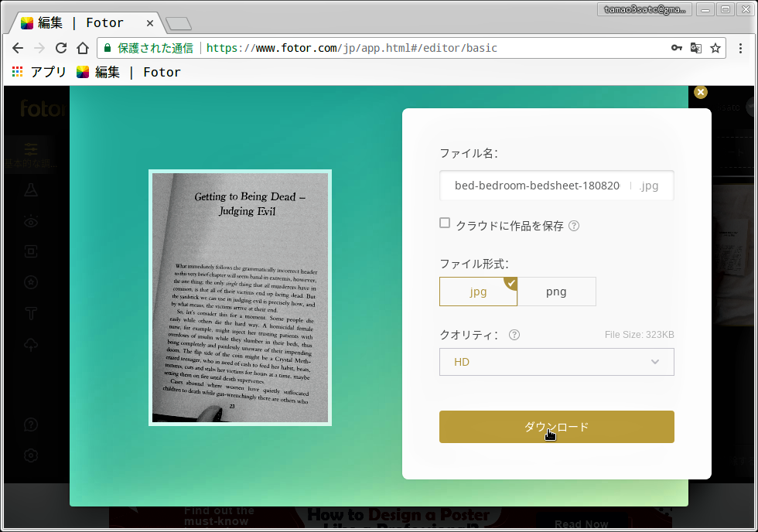Open the cloud upload icon in sidebar
The width and height of the screenshot is (758, 532).
tap(31, 345)
